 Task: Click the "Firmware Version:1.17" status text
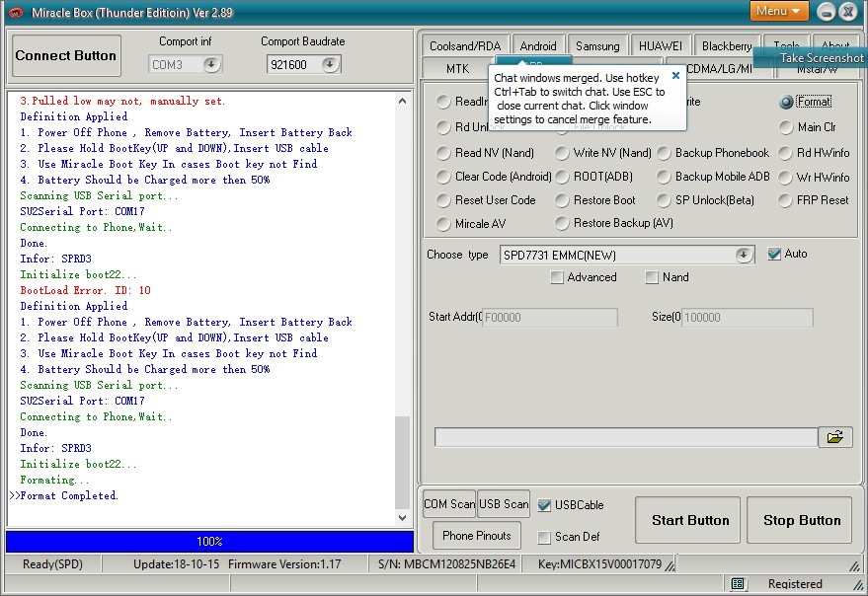pyautogui.click(x=284, y=564)
